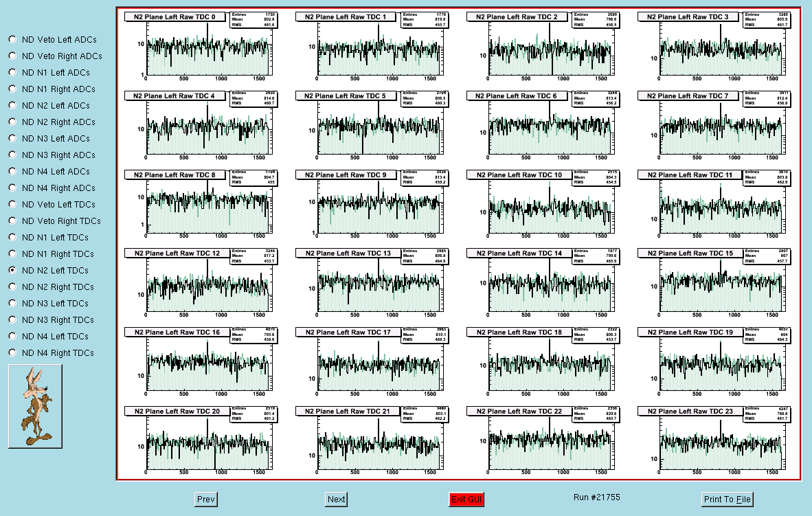Click the Run #21755 label
Image resolution: width=812 pixels, height=516 pixels.
pos(596,497)
